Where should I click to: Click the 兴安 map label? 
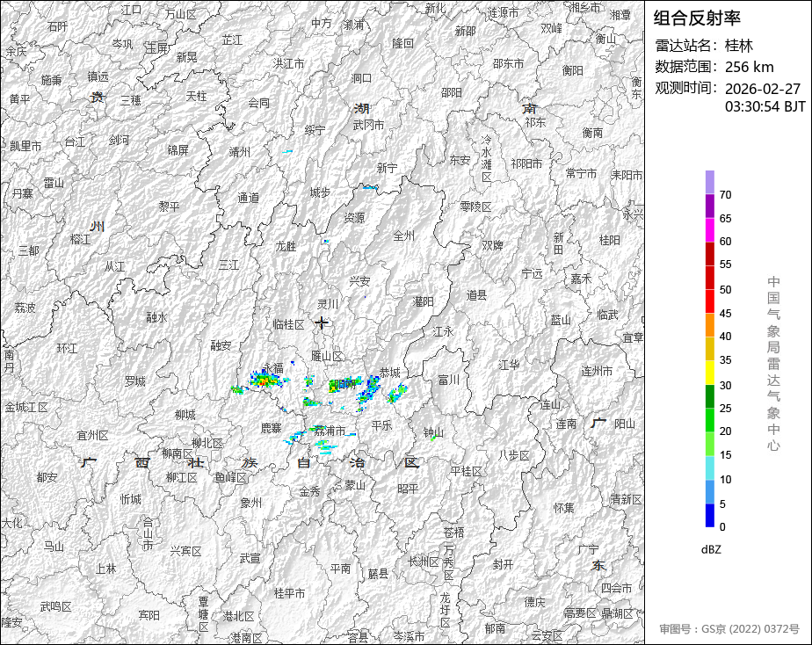(359, 281)
